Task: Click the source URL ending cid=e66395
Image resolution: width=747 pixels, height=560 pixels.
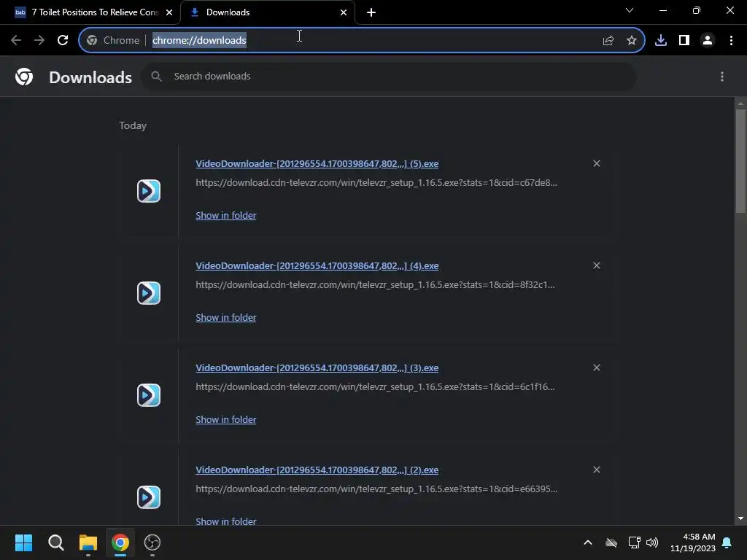Action: pyautogui.click(x=376, y=489)
